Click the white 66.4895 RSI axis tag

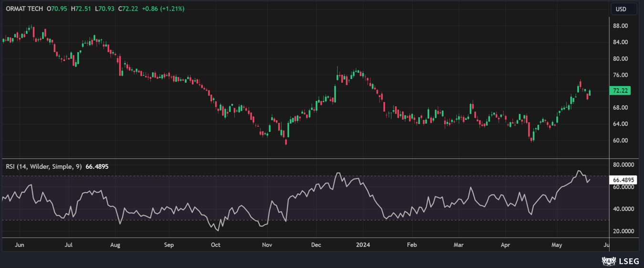coord(623,180)
